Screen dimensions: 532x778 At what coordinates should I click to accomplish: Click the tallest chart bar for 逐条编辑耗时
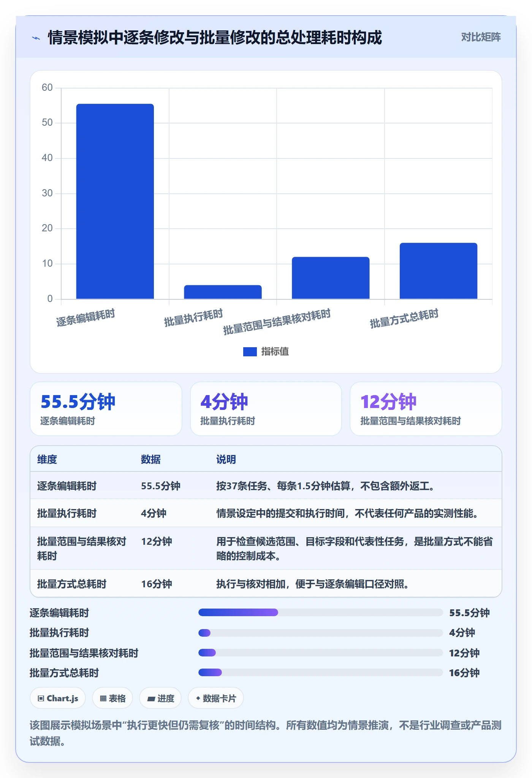pos(115,201)
